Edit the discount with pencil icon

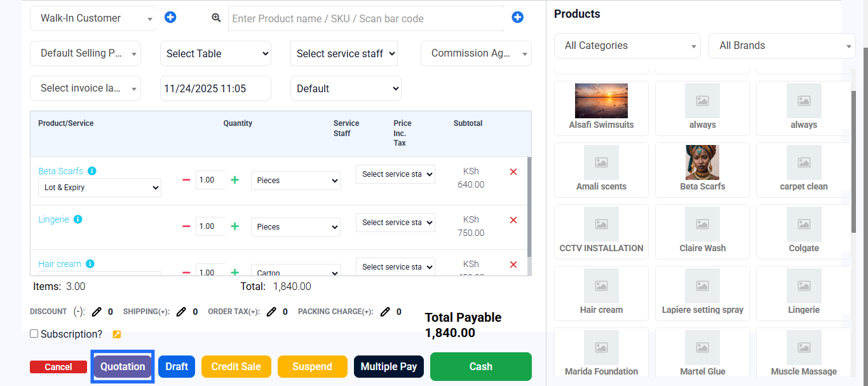point(97,312)
